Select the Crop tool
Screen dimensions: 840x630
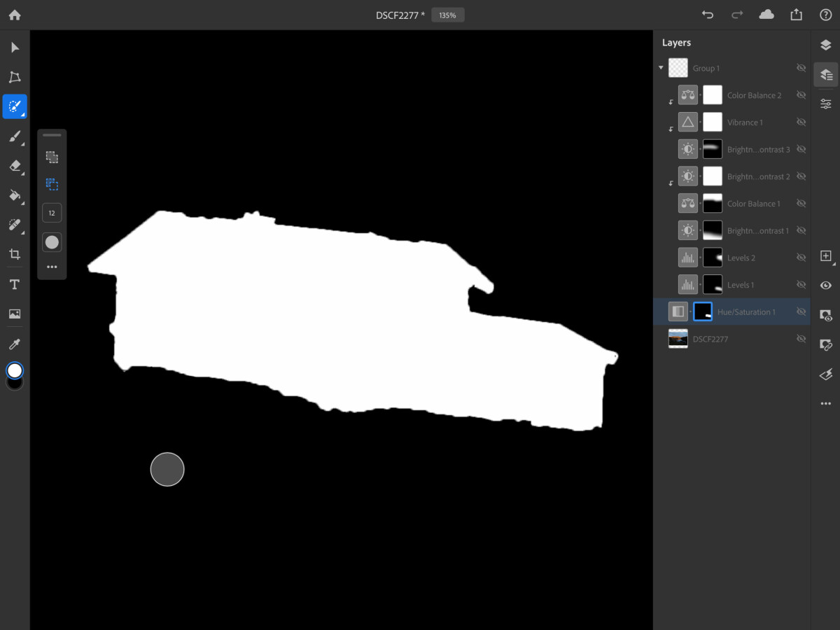(15, 254)
